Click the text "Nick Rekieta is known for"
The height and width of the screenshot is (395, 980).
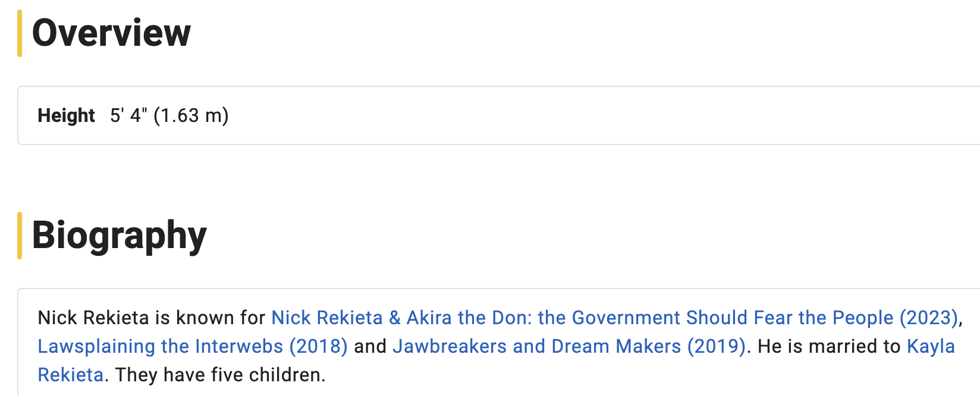(x=151, y=318)
